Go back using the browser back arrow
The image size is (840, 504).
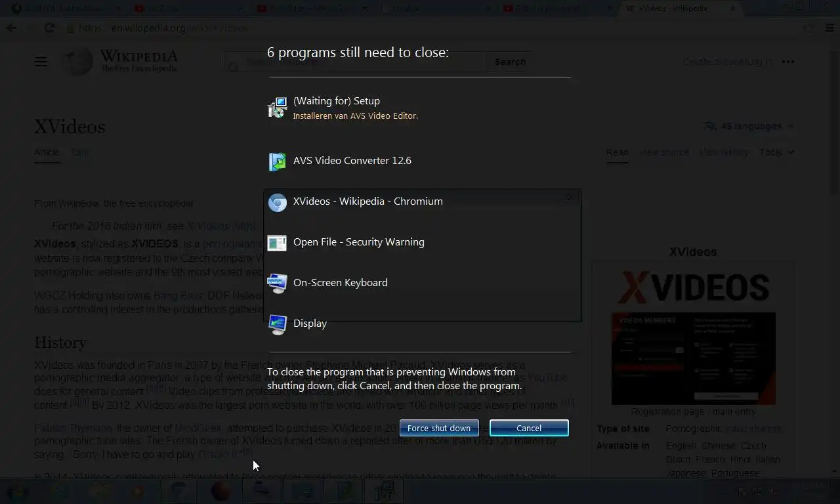click(12, 28)
